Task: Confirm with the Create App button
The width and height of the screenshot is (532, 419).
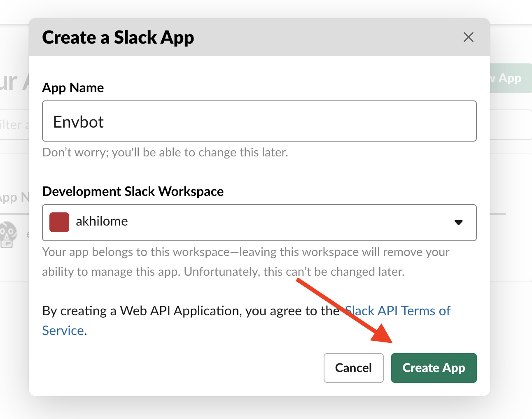Action: 434,368
